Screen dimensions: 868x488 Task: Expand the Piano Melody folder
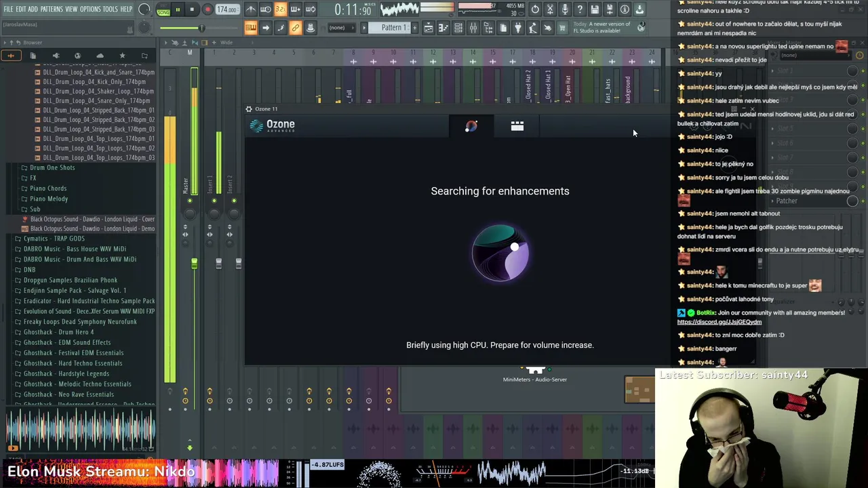pos(48,199)
